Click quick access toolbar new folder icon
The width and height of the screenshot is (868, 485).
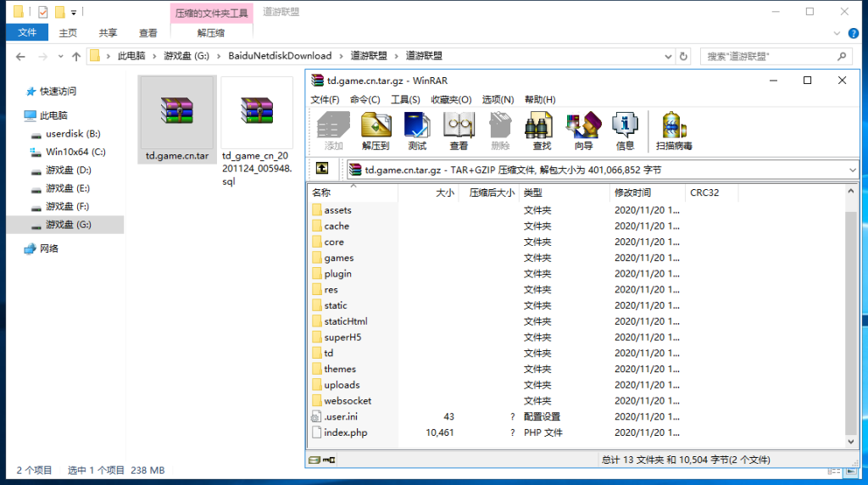60,12
